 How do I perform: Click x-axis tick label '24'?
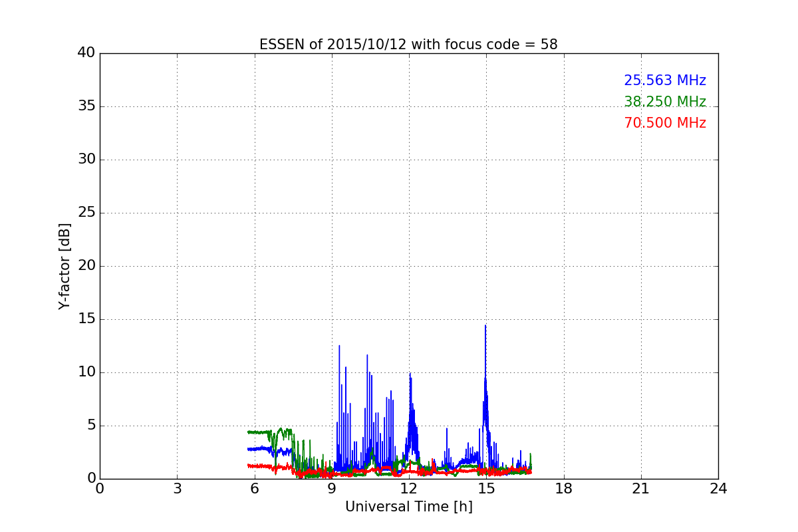point(718,489)
